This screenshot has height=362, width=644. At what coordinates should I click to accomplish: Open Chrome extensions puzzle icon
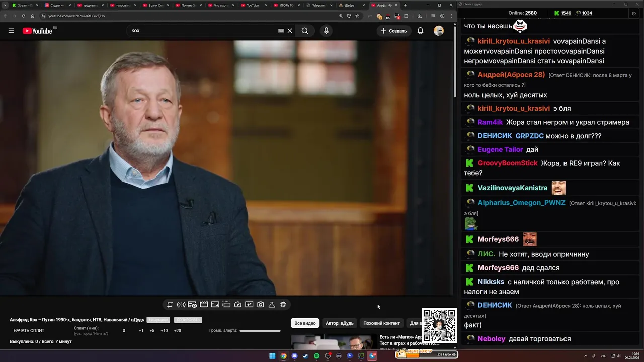pos(406,16)
